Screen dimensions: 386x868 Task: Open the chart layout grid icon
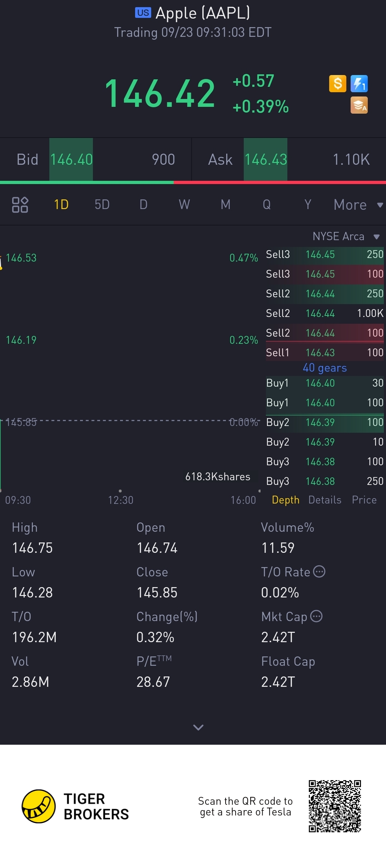tap(20, 205)
